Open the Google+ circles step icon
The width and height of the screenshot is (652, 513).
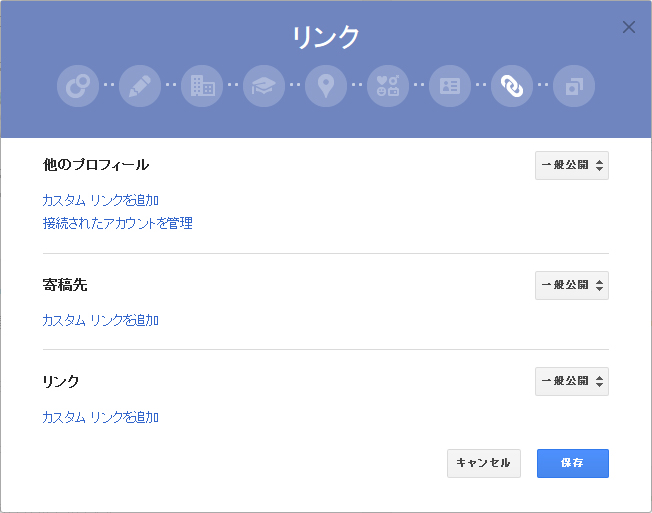click(78, 86)
